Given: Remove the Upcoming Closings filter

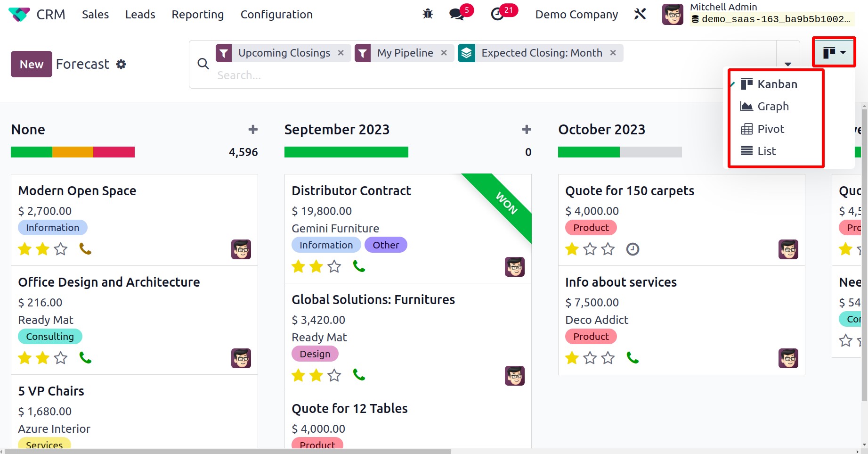Looking at the screenshot, I should (x=341, y=53).
